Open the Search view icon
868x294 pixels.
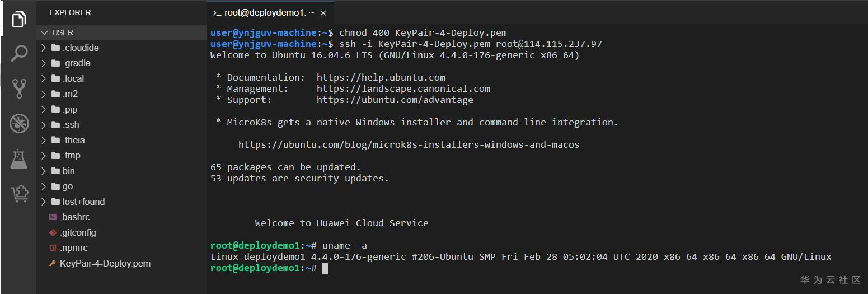[x=19, y=54]
